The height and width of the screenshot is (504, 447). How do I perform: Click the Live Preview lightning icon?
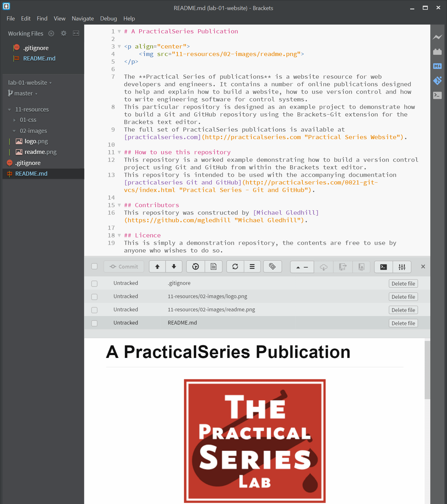point(437,37)
